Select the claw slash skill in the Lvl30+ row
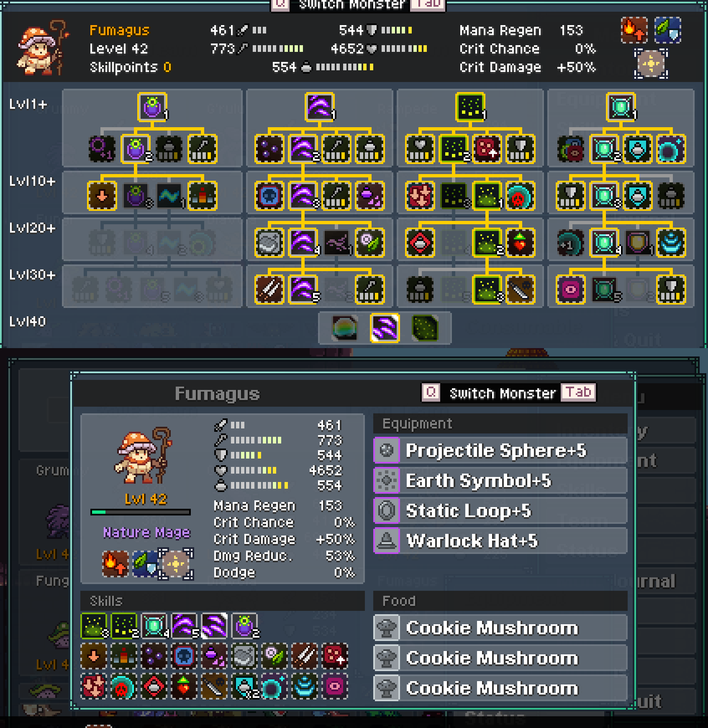The image size is (708, 728). [269, 289]
